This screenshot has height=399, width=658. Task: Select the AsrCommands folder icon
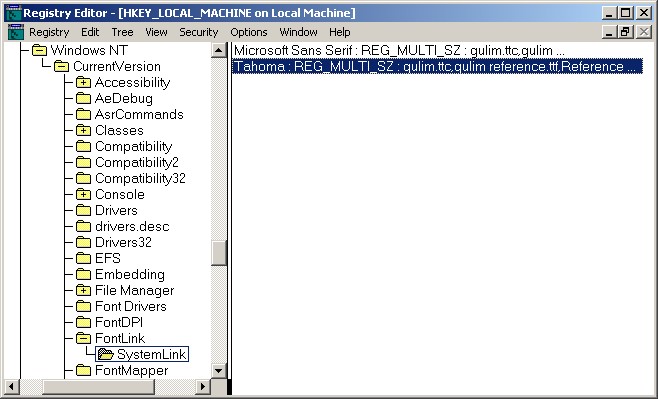(83, 115)
